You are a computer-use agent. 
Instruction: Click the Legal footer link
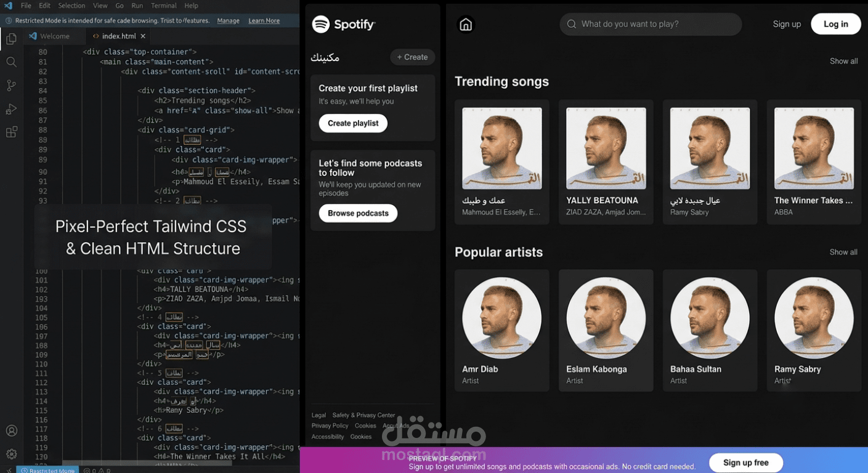pyautogui.click(x=318, y=415)
